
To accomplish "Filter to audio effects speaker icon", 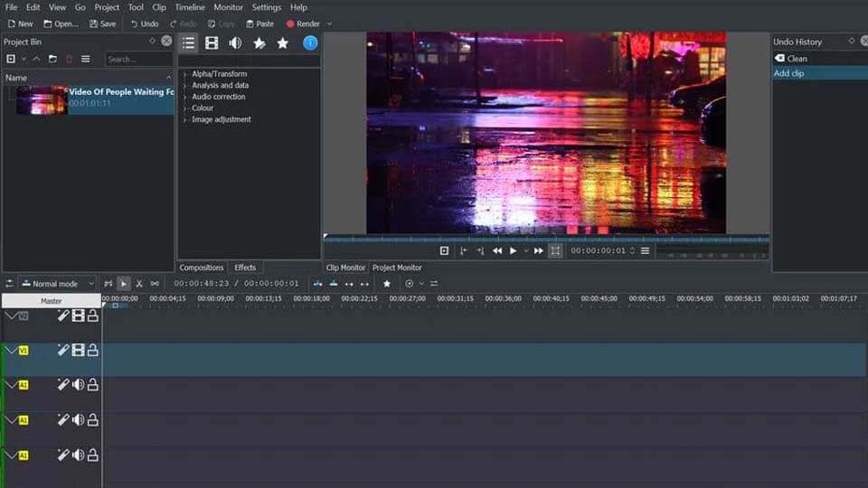I will 235,42.
